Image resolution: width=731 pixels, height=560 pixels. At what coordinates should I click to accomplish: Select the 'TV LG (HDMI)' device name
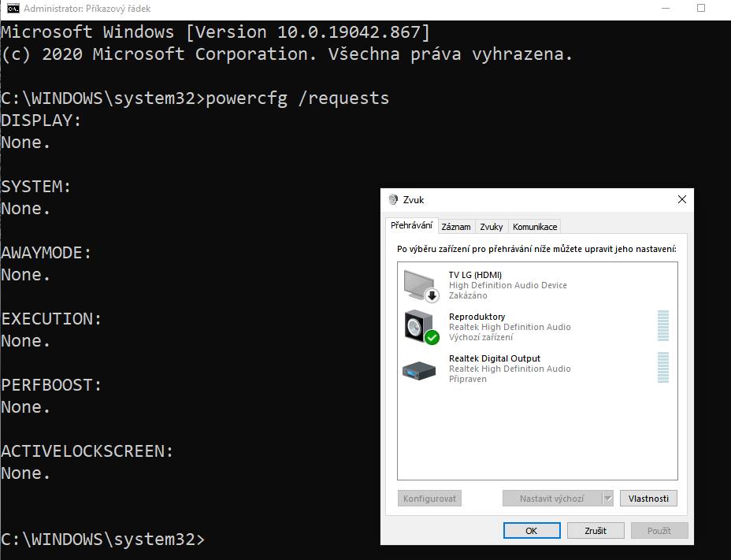click(475, 275)
